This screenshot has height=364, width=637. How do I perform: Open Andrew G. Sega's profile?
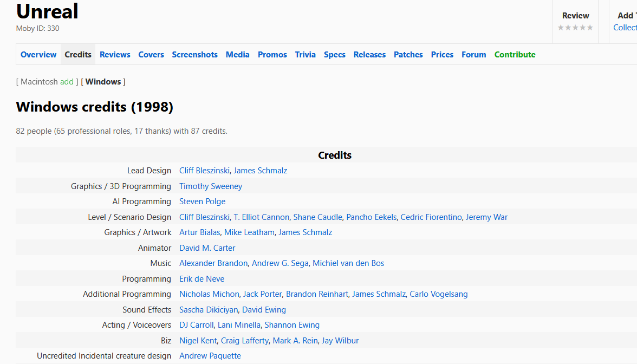tap(281, 263)
